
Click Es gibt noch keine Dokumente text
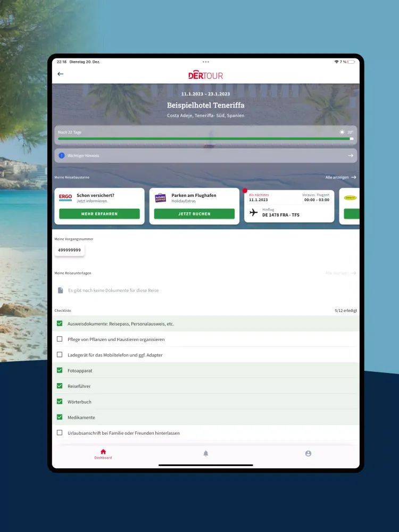[113, 290]
